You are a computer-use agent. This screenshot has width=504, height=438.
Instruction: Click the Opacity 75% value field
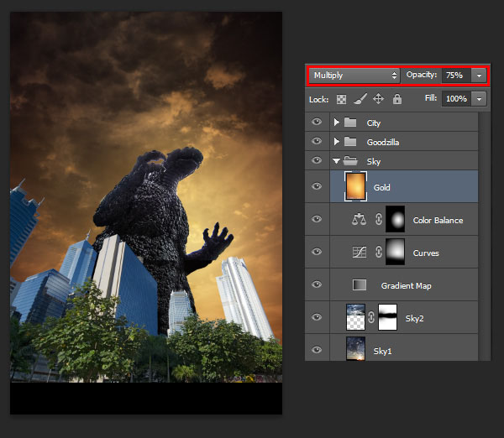click(x=456, y=76)
